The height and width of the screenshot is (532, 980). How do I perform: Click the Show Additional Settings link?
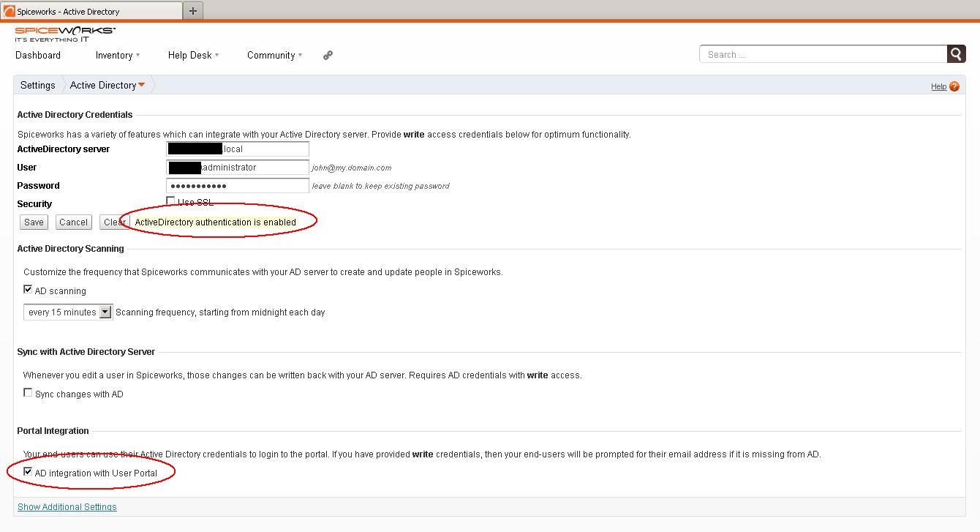[67, 506]
